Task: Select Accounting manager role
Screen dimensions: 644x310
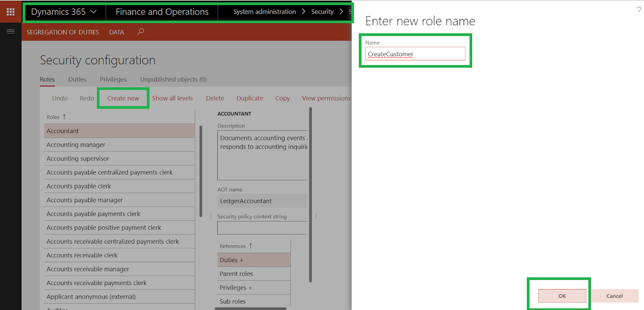Action: [120, 145]
